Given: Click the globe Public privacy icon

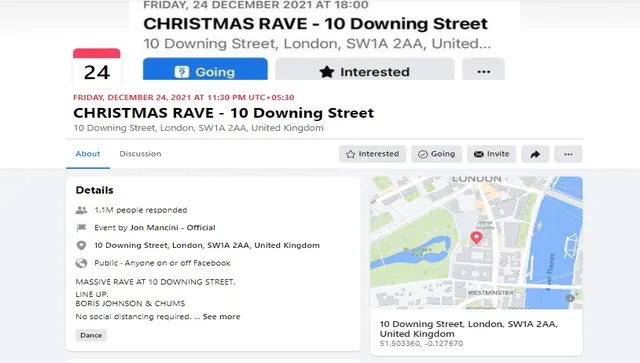Looking at the screenshot, I should point(81,263).
